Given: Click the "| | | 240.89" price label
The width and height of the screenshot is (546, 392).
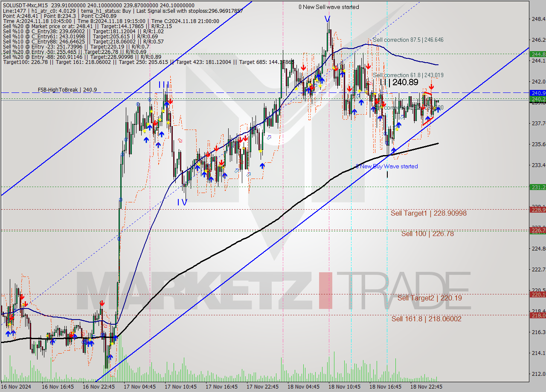Looking at the screenshot, I should (x=399, y=83).
